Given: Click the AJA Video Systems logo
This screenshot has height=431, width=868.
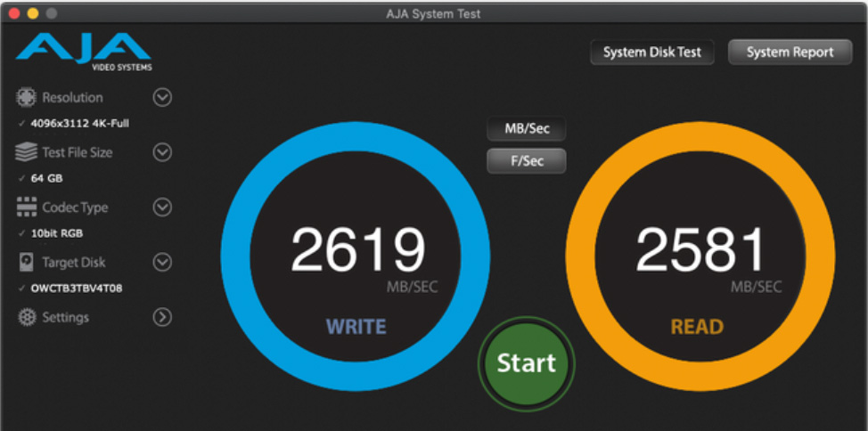Looking at the screenshot, I should 84,52.
